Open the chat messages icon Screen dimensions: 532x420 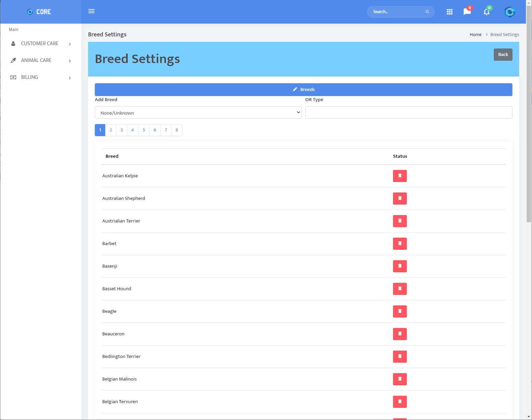click(467, 12)
